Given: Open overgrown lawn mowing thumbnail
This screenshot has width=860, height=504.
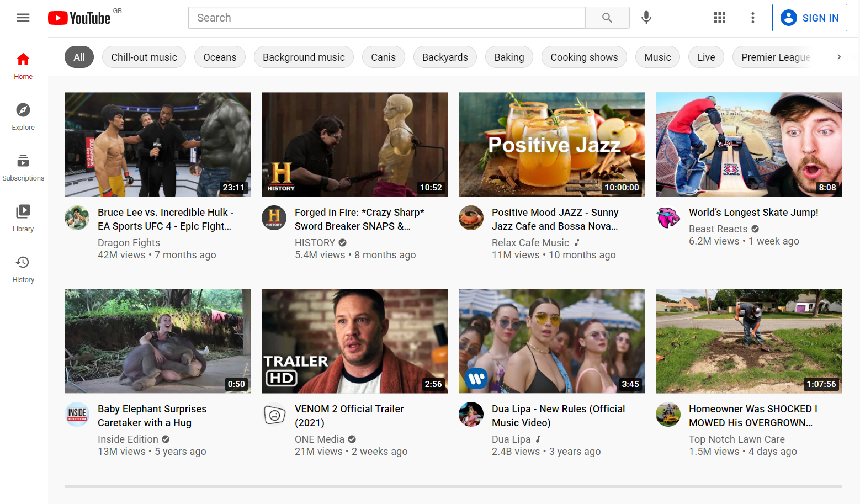Looking at the screenshot, I should coord(748,341).
